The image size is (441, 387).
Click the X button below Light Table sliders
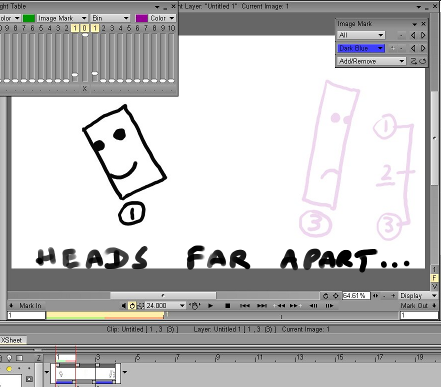pos(85,88)
